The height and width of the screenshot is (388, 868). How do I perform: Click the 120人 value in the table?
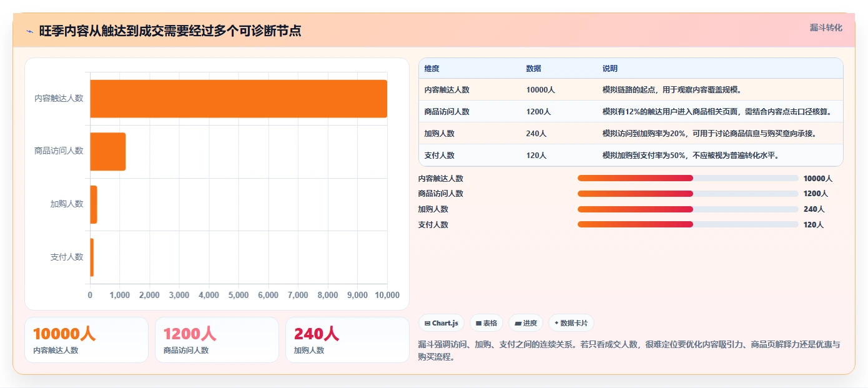tap(536, 155)
